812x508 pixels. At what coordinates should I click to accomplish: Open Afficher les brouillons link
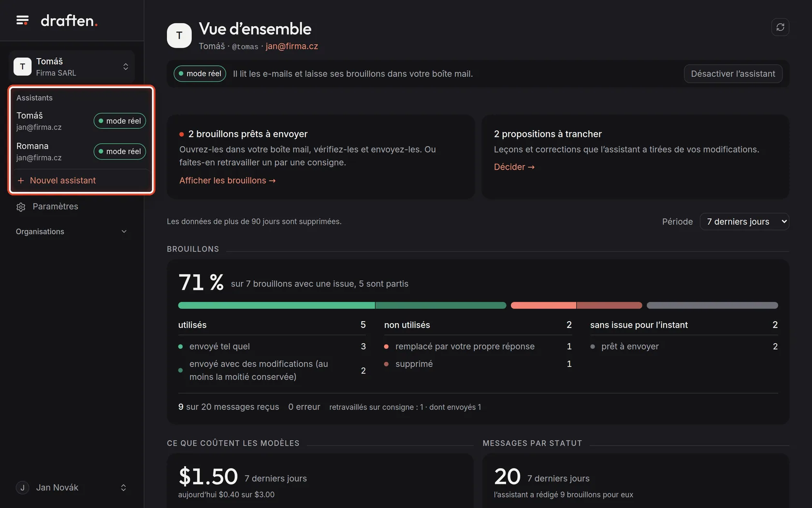(x=227, y=180)
